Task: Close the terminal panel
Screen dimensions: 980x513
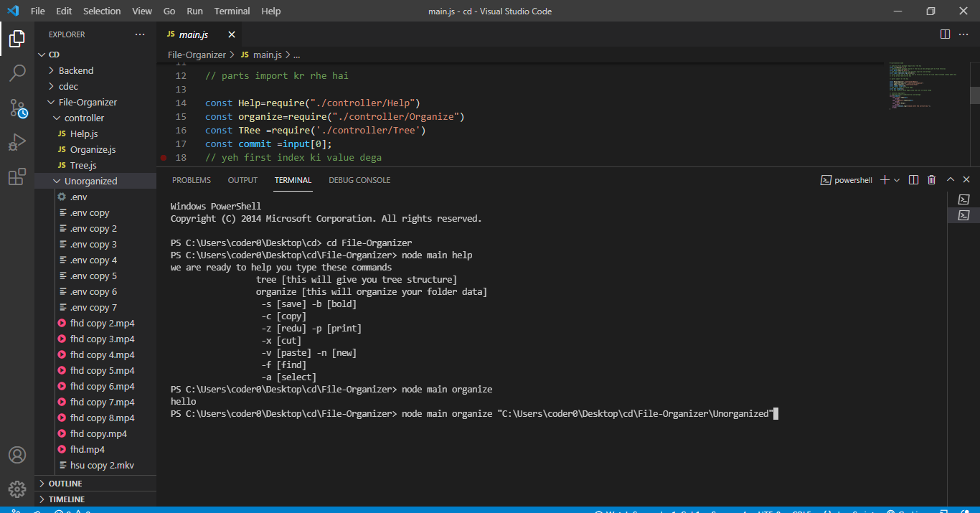Action: [x=966, y=180]
